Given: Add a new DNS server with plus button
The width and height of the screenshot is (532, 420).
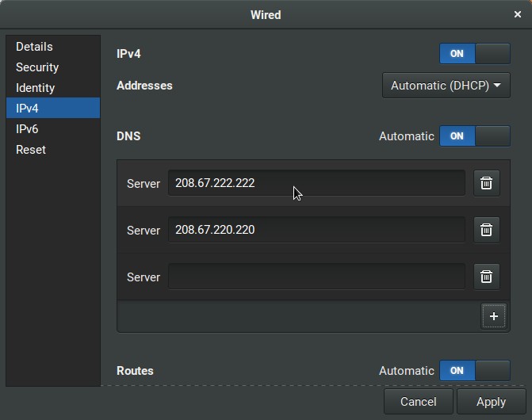Looking at the screenshot, I should [x=493, y=316].
